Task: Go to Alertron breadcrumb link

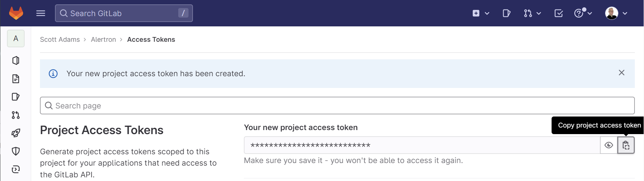Action: pyautogui.click(x=103, y=40)
